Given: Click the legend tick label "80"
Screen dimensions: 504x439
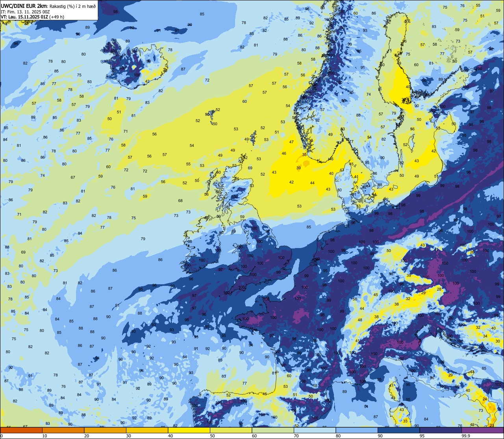Looking at the screenshot, I should [x=338, y=436].
